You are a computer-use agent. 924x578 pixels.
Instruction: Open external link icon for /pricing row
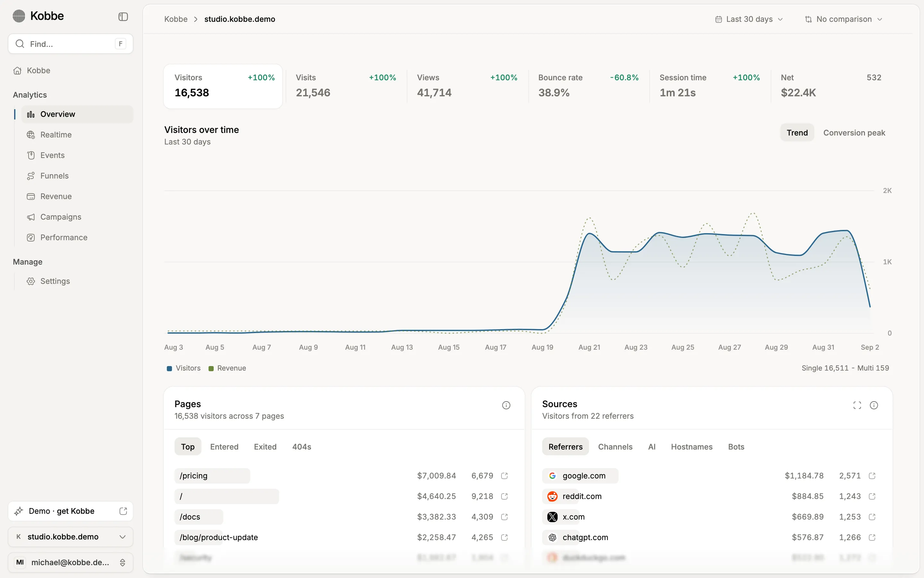(504, 476)
